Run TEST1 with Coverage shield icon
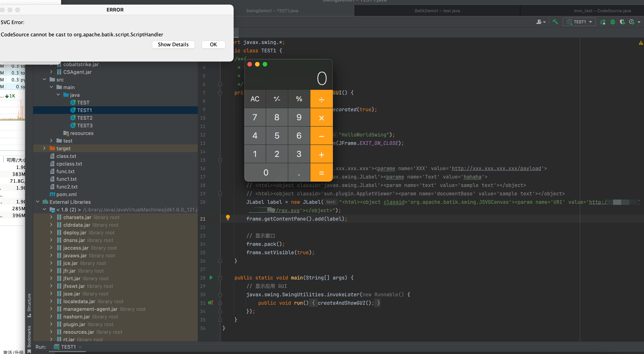This screenshot has height=354, width=644. coord(622,22)
